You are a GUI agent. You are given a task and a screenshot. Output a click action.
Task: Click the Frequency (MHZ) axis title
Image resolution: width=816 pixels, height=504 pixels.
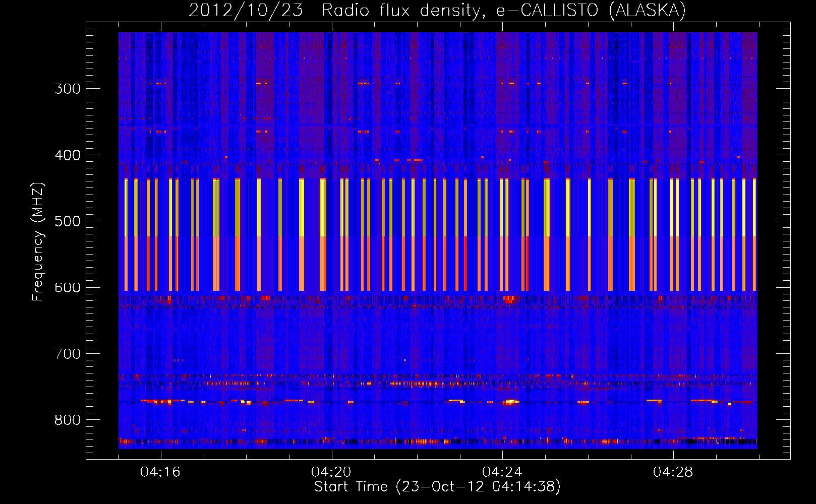click(38, 241)
